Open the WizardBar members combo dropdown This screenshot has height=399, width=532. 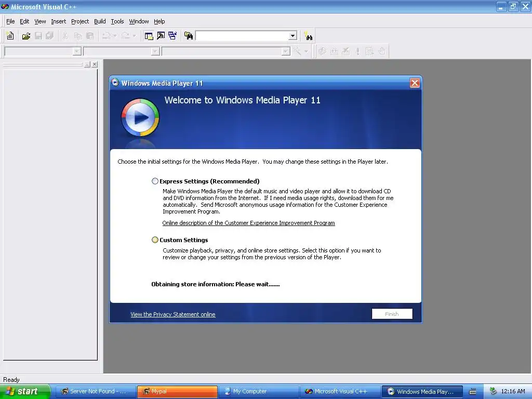(x=286, y=51)
